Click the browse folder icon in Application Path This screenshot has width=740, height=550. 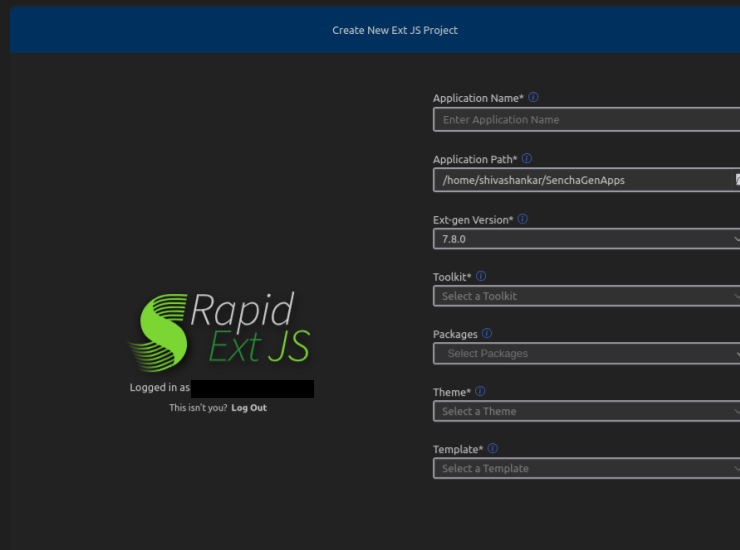coord(737,180)
